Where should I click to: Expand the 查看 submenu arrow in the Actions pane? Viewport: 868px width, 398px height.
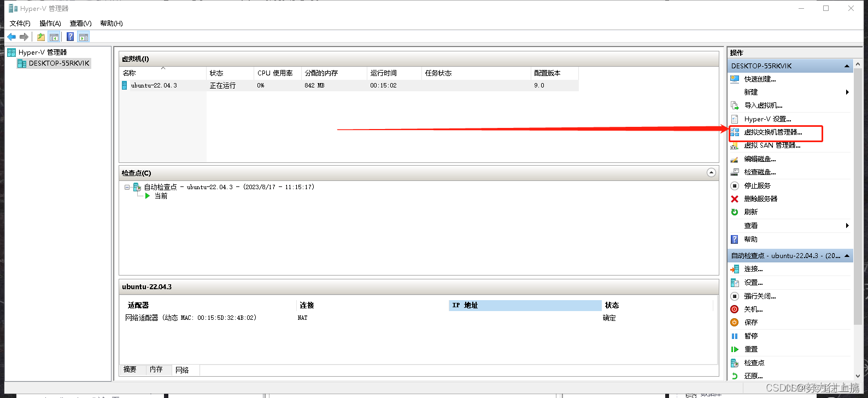click(847, 226)
